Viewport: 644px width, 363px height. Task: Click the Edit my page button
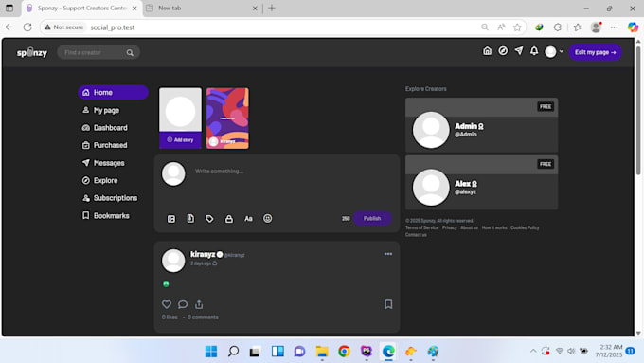click(595, 52)
